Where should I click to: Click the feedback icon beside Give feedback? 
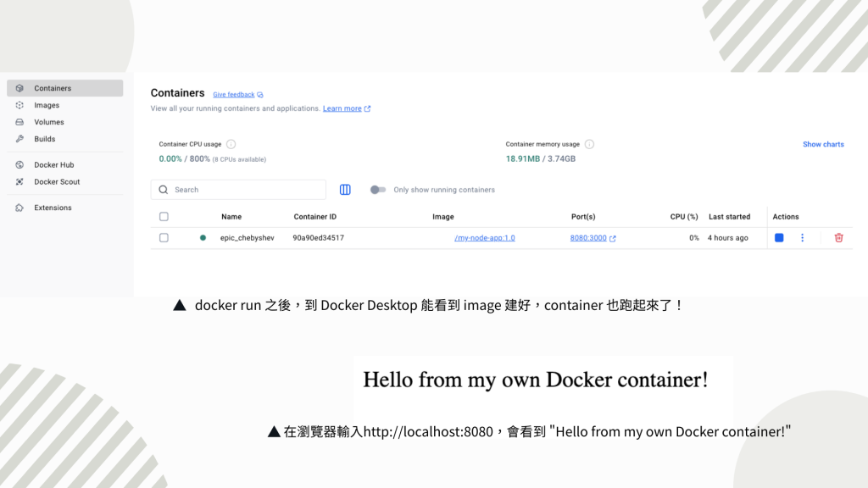pos(260,95)
